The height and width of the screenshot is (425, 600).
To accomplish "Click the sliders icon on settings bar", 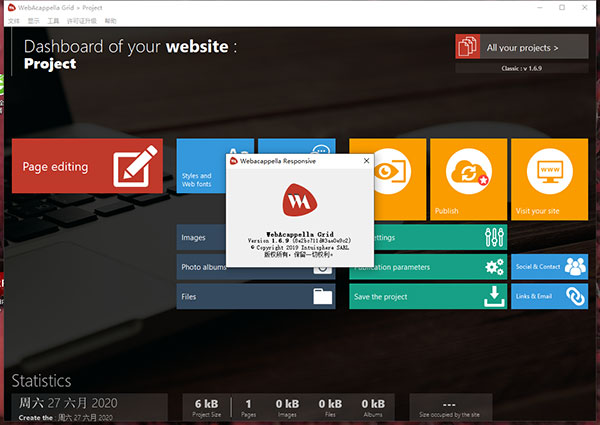I will 494,237.
